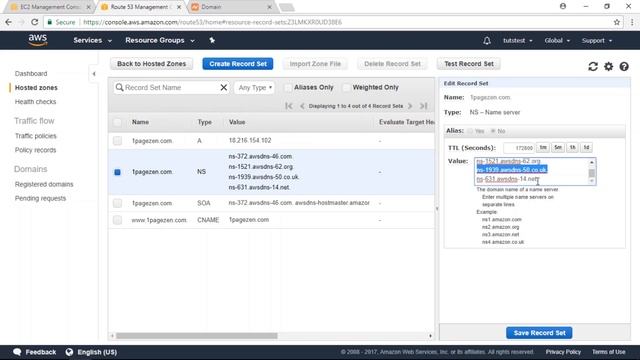Open the notifications bell icon
The image size is (640, 360).
tap(487, 41)
